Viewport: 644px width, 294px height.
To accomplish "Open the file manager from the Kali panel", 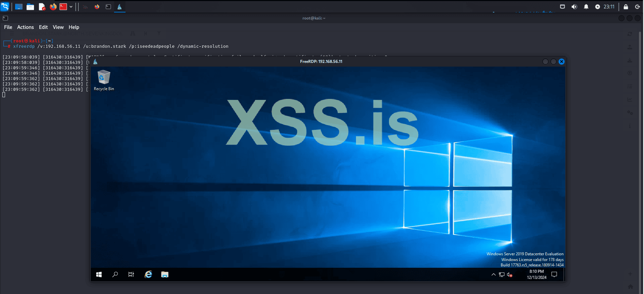I will (x=30, y=7).
